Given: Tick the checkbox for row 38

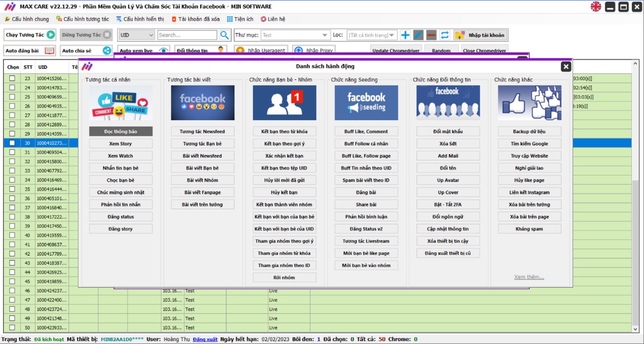Looking at the screenshot, I should 12,217.
